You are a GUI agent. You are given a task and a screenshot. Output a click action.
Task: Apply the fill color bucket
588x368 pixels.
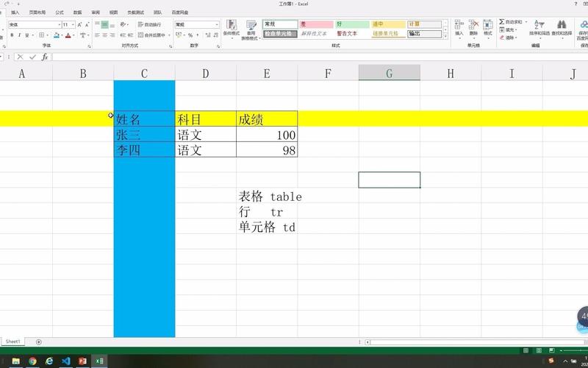pos(57,35)
